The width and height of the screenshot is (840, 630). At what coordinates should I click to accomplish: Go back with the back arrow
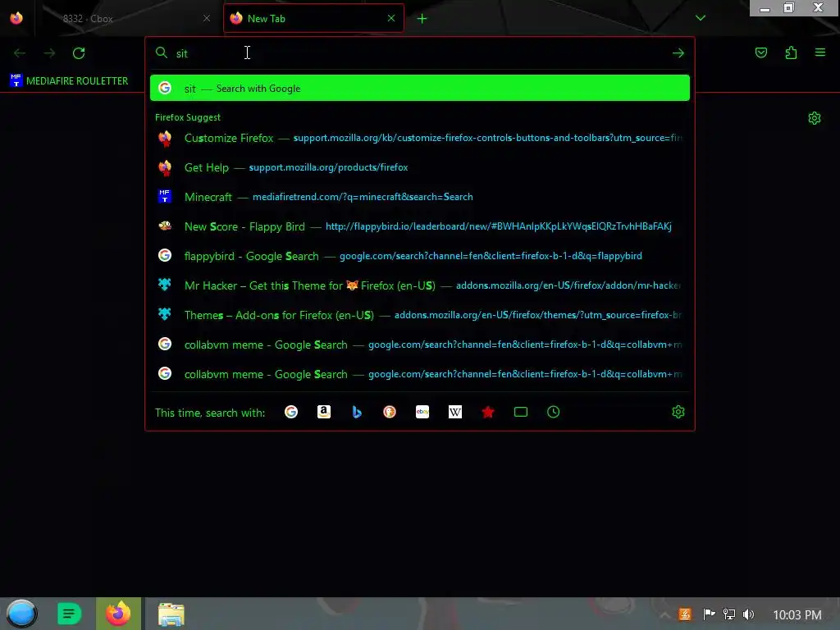coord(20,53)
